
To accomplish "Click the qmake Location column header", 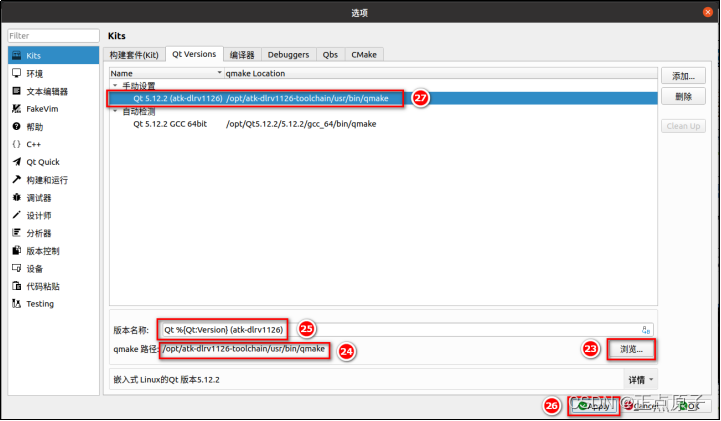I will 441,74.
